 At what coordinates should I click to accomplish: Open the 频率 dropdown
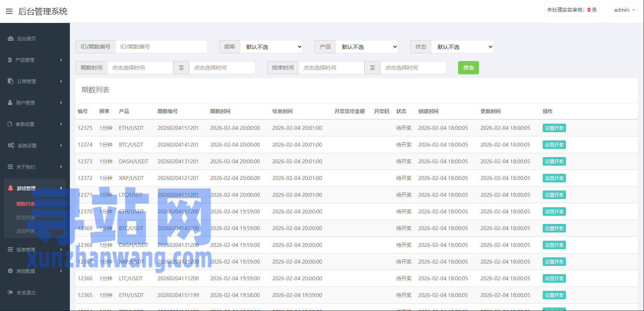click(x=271, y=47)
